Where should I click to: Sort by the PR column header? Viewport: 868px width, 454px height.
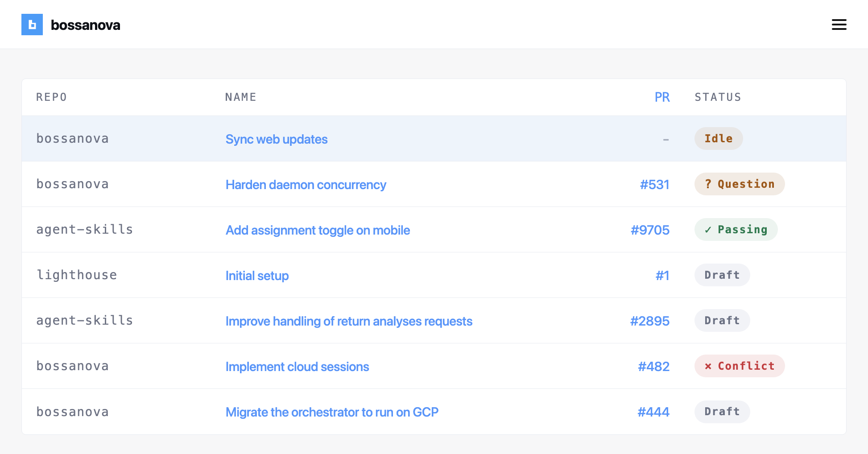pos(662,97)
